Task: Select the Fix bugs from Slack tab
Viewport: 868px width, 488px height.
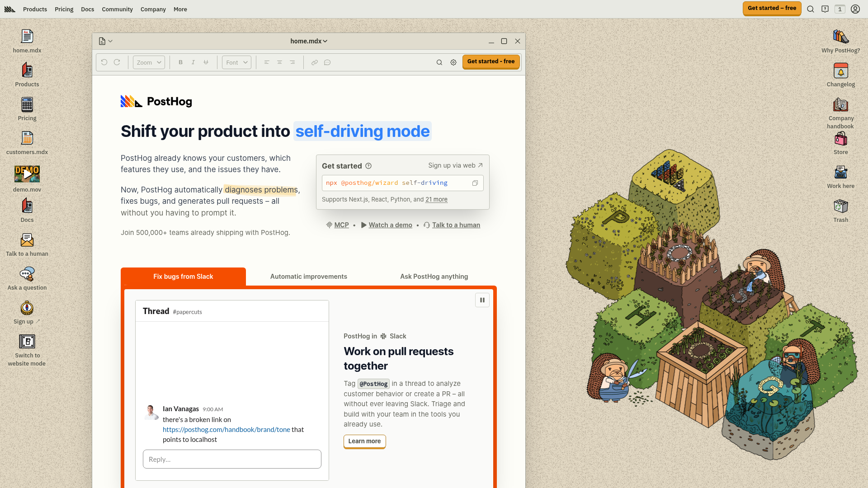Action: click(183, 277)
